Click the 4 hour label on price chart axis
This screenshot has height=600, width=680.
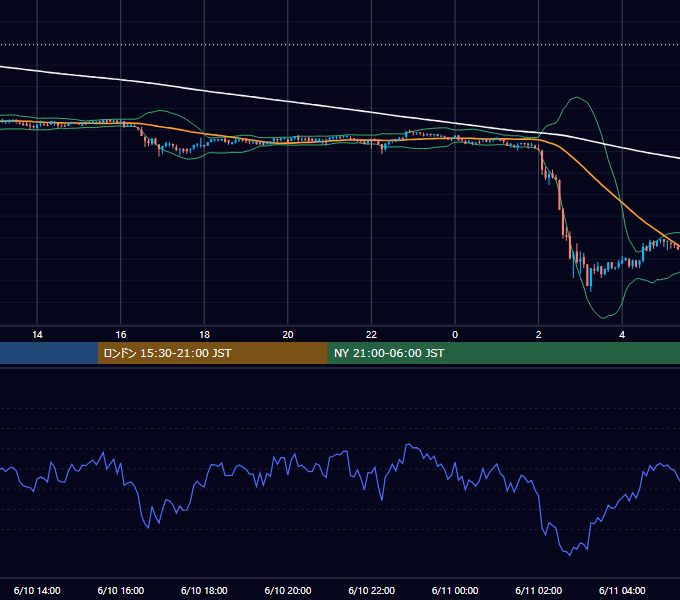tap(622, 335)
